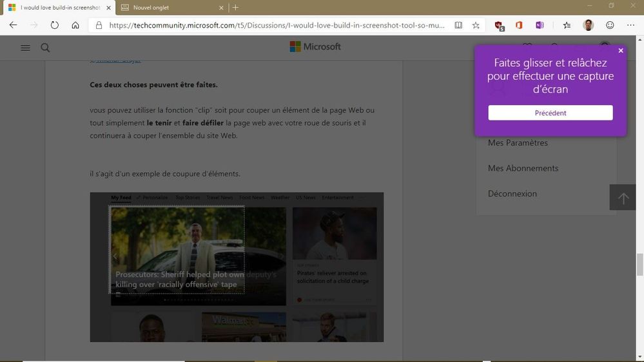Open the Office extension icon

pyautogui.click(x=519, y=25)
